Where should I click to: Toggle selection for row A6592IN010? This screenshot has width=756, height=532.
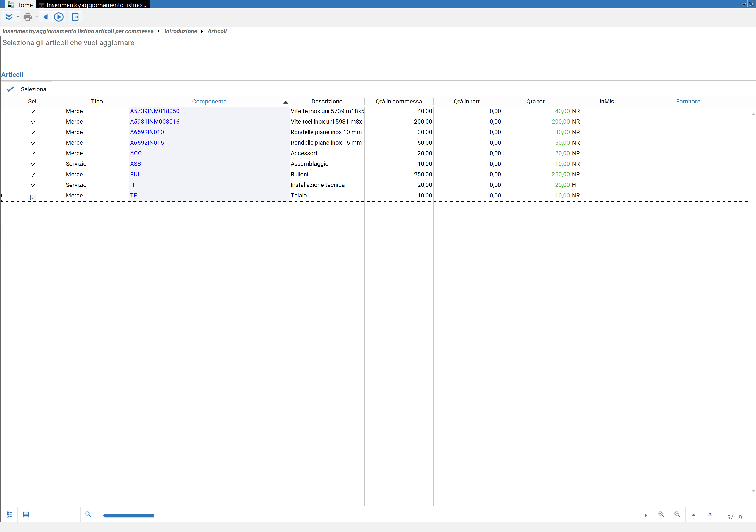point(33,133)
